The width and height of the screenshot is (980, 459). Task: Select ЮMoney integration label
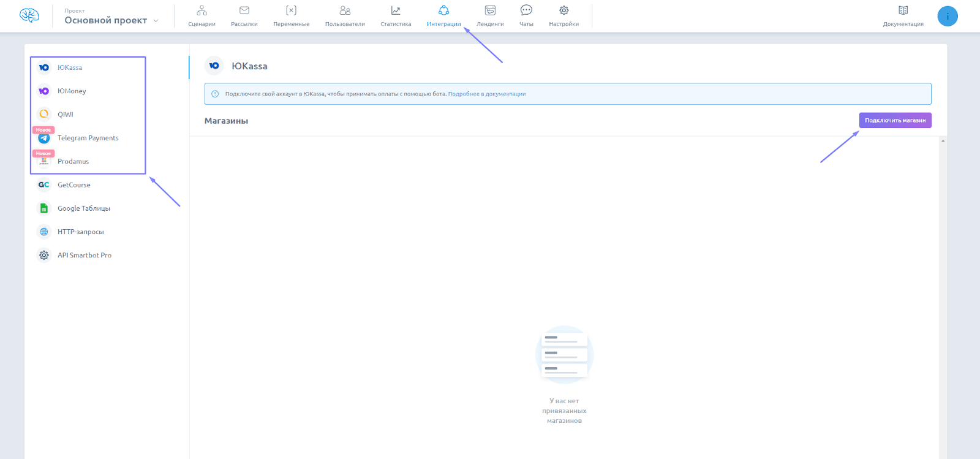pos(72,91)
